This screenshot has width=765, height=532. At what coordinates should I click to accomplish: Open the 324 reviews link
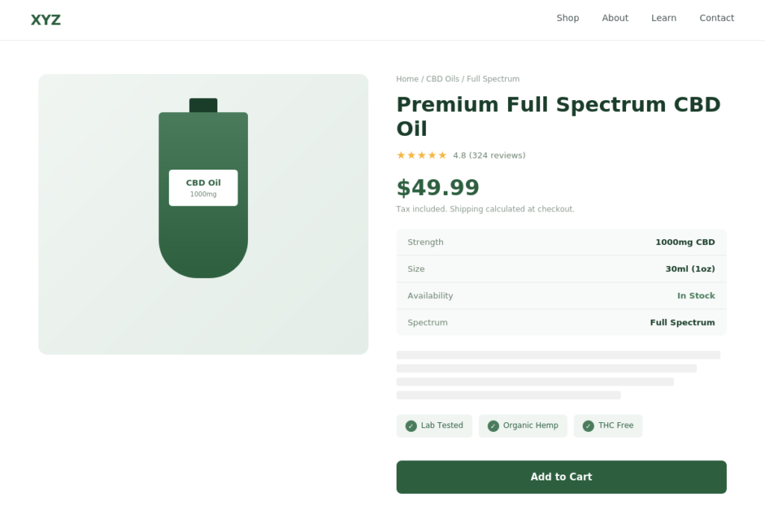(x=497, y=155)
